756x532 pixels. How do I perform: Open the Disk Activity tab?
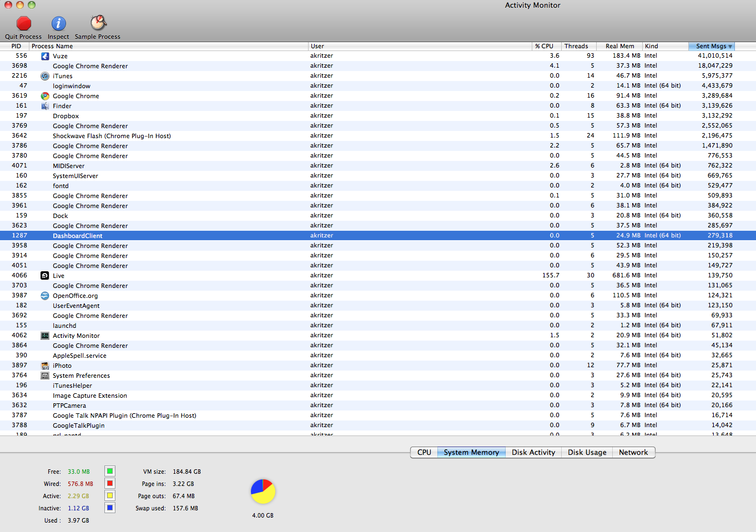(533, 452)
